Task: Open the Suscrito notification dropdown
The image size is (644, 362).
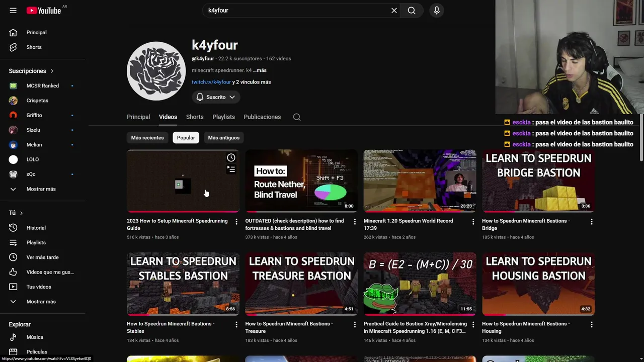Action: 215,97
